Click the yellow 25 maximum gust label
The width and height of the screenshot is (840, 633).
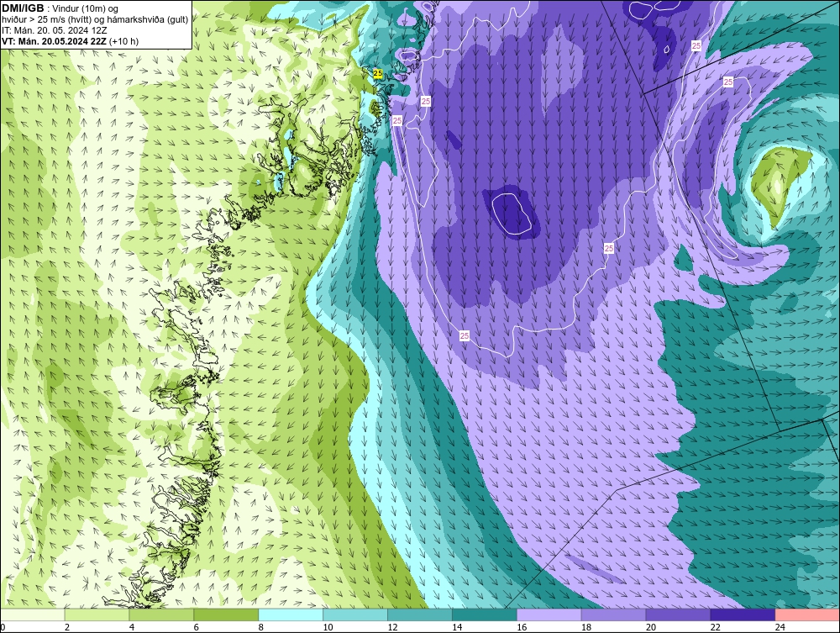click(x=378, y=73)
